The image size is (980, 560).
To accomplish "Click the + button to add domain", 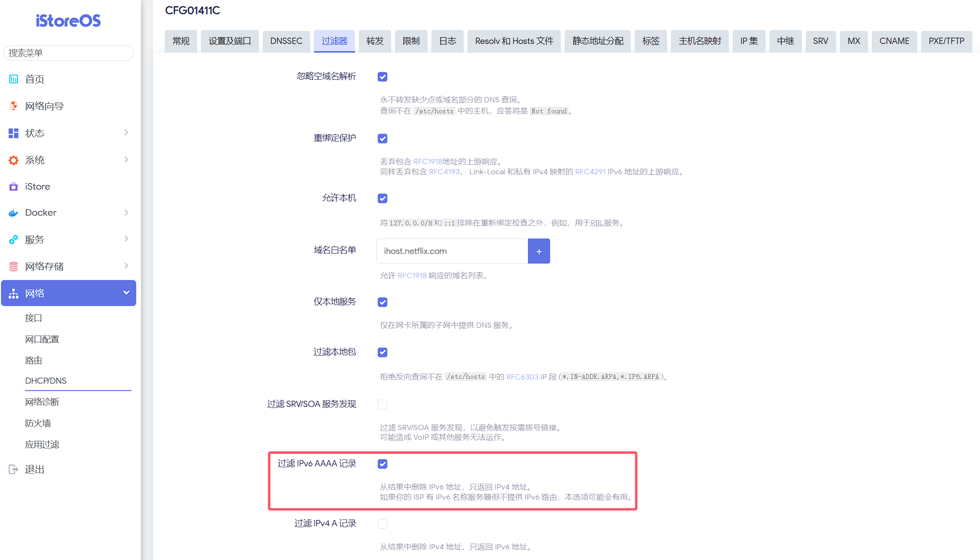I will tap(539, 251).
